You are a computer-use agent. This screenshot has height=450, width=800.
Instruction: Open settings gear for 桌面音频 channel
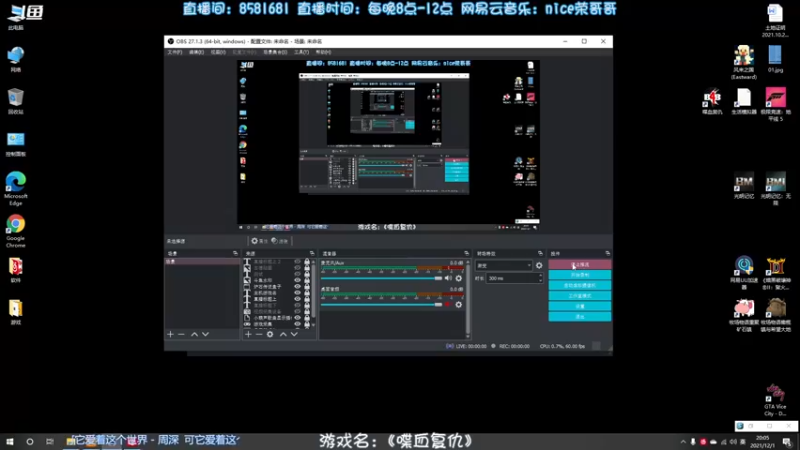coord(459,305)
